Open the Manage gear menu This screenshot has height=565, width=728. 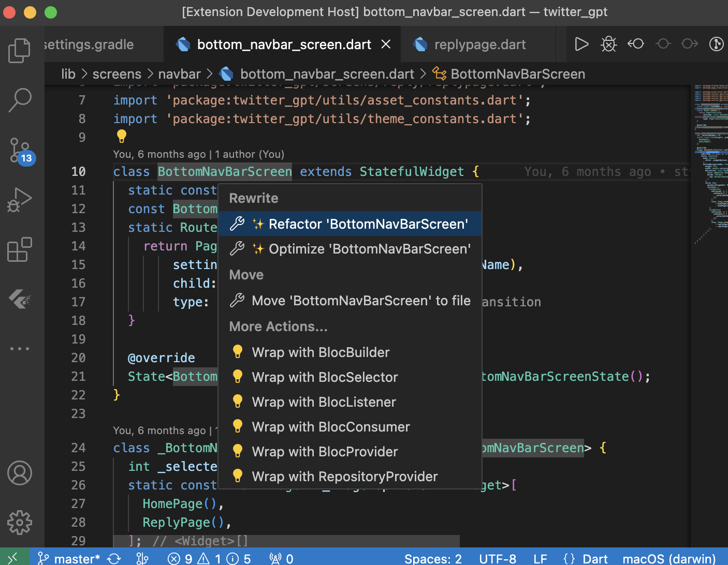(x=20, y=523)
